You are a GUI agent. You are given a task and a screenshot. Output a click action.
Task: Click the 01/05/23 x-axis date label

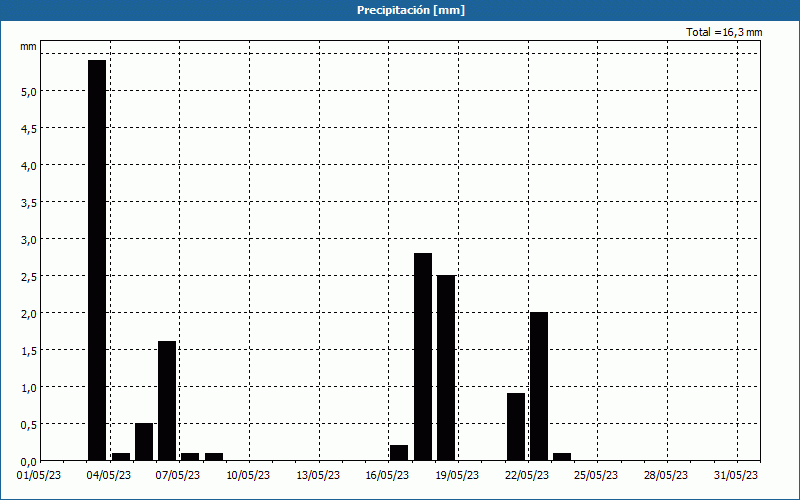(x=39, y=475)
